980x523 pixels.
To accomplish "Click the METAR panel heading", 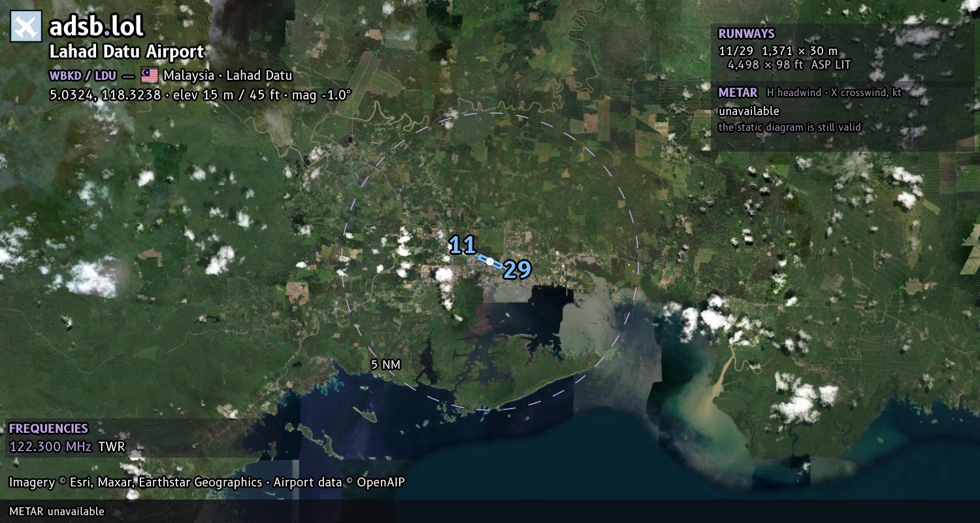I will pyautogui.click(x=738, y=93).
